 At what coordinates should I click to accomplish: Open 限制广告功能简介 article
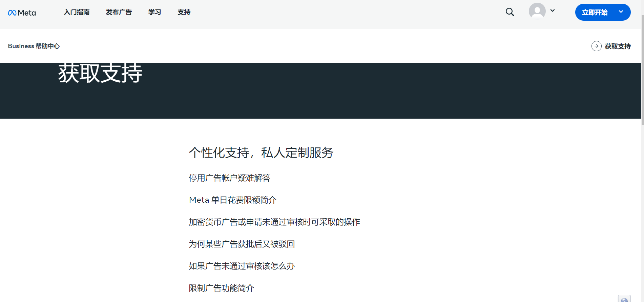coord(222,288)
